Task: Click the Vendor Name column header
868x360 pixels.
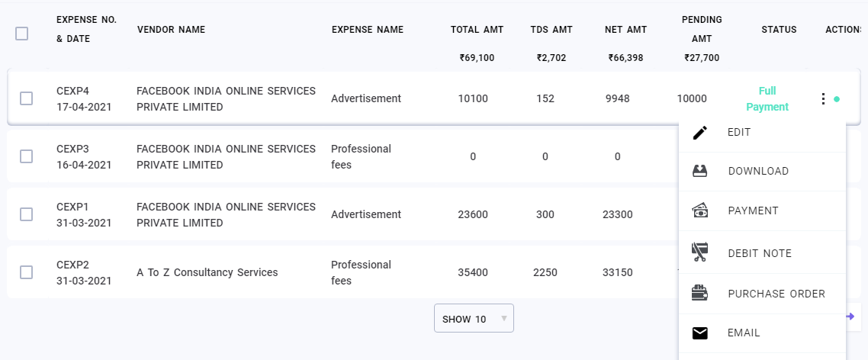Action: (x=171, y=30)
